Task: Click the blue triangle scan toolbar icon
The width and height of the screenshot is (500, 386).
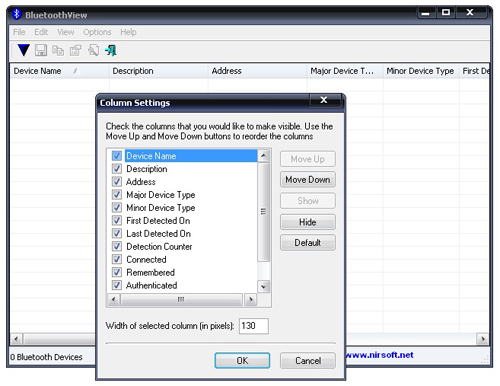Action: click(23, 50)
